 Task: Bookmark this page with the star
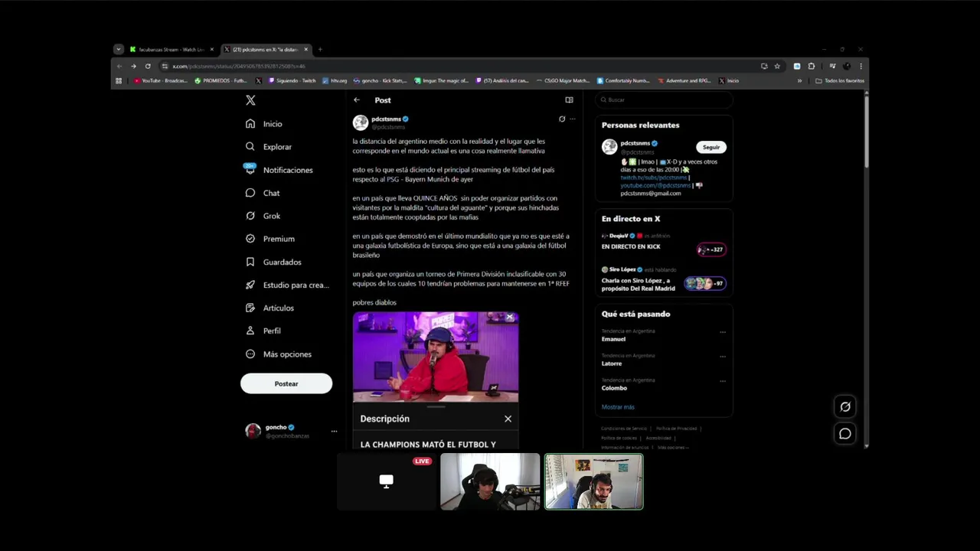pyautogui.click(x=777, y=67)
